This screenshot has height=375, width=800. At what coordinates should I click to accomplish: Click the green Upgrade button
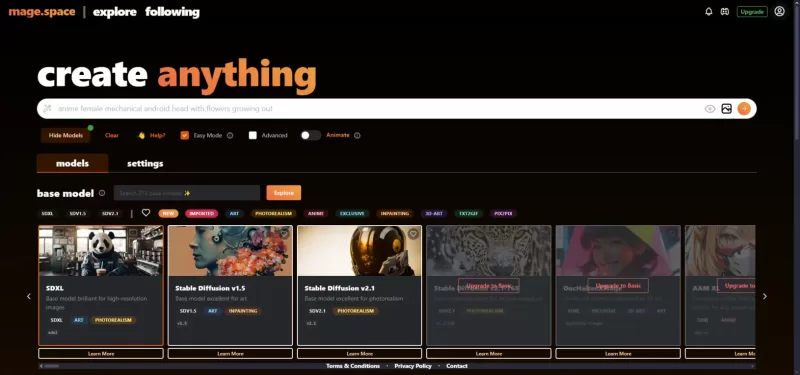coord(752,12)
